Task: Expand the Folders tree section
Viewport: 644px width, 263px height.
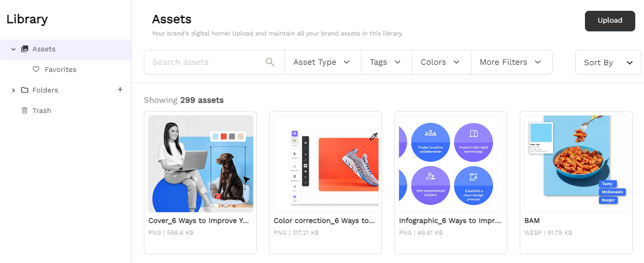Action: click(13, 90)
